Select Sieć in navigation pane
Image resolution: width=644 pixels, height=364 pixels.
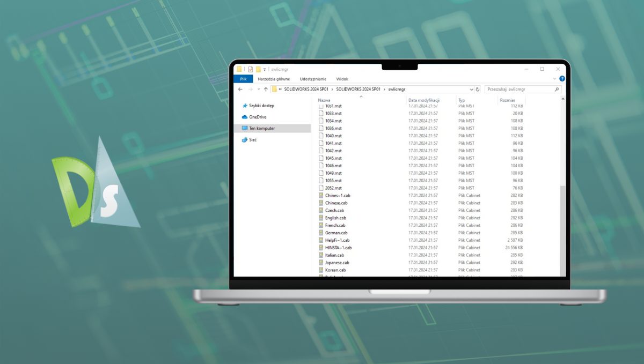(x=252, y=139)
